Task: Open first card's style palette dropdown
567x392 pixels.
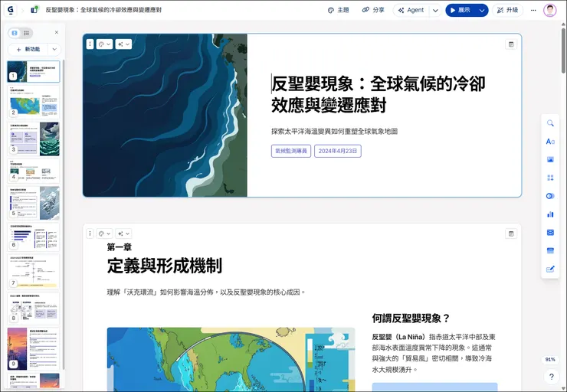Action: pos(104,44)
